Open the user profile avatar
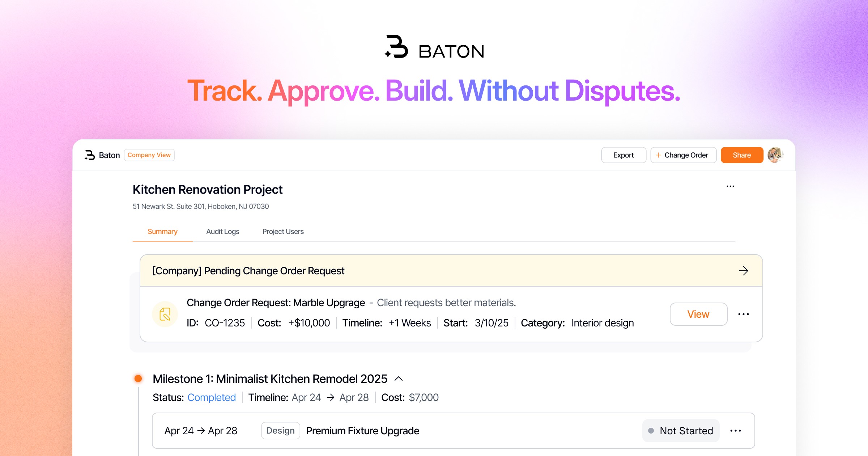The image size is (868, 456). pyautogui.click(x=775, y=155)
